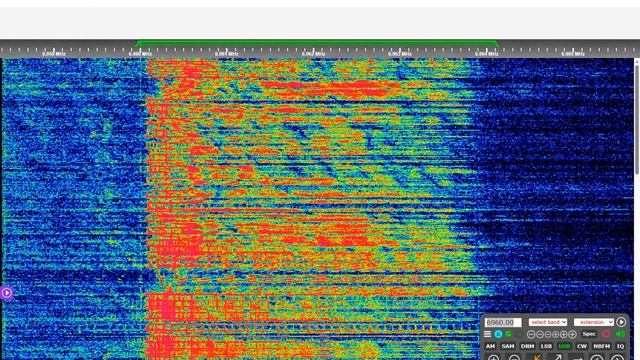Click the green passband bar above scale
This screenshot has height=360, width=640.
tap(317, 42)
